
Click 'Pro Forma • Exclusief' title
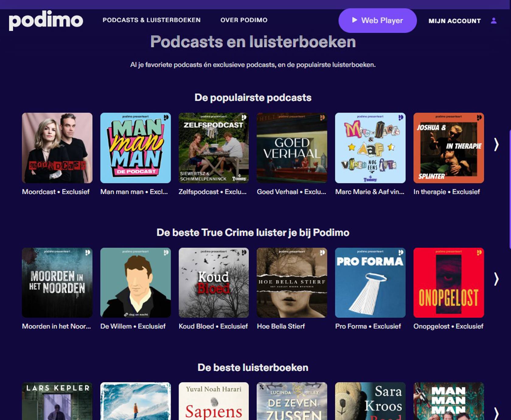[x=368, y=326]
